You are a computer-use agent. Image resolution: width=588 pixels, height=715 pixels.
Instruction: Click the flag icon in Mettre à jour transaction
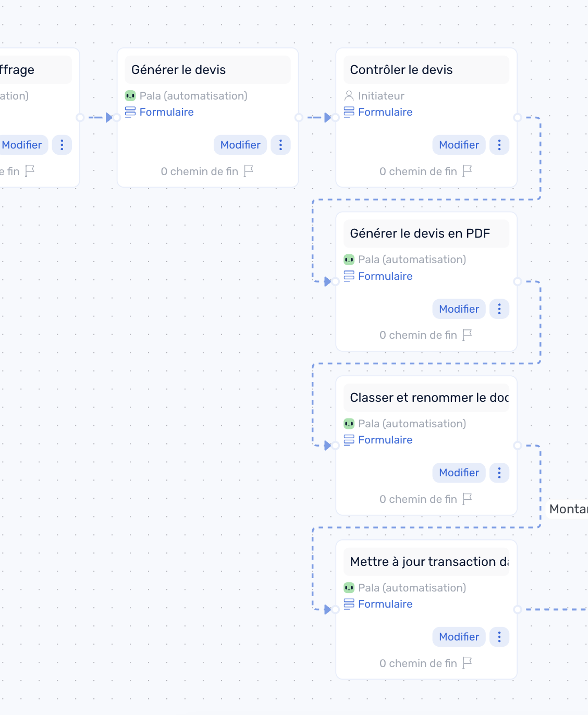(x=467, y=663)
